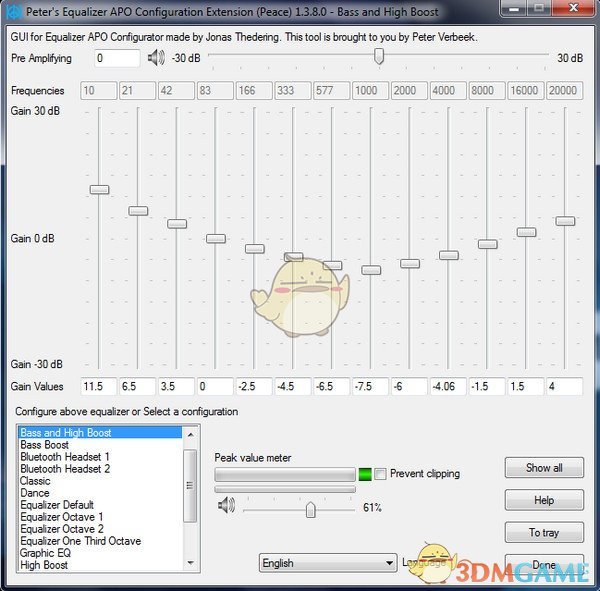The image size is (600, 591).
Task: Click the Pre Amplifying speaker icon
Action: tap(156, 58)
